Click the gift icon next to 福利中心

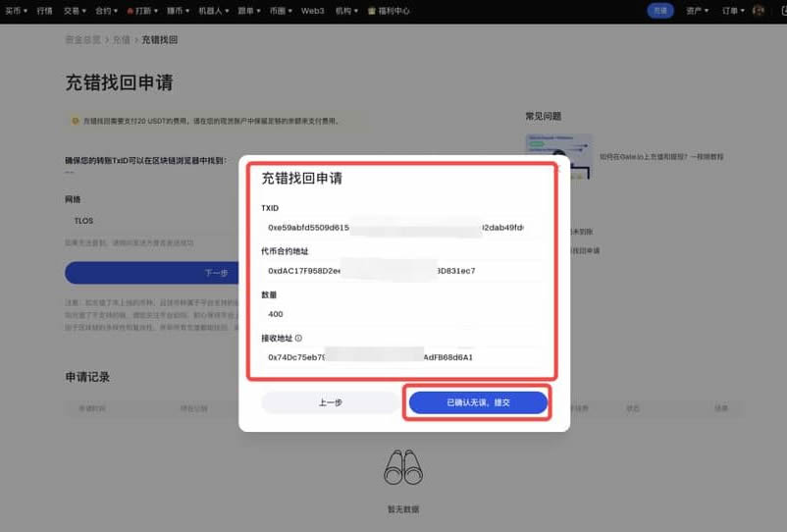(369, 11)
